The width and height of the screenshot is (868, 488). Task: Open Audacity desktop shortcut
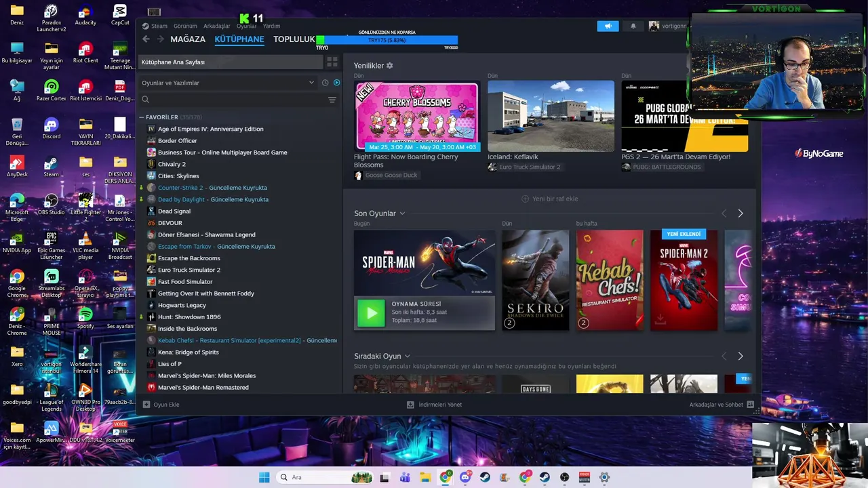85,15
